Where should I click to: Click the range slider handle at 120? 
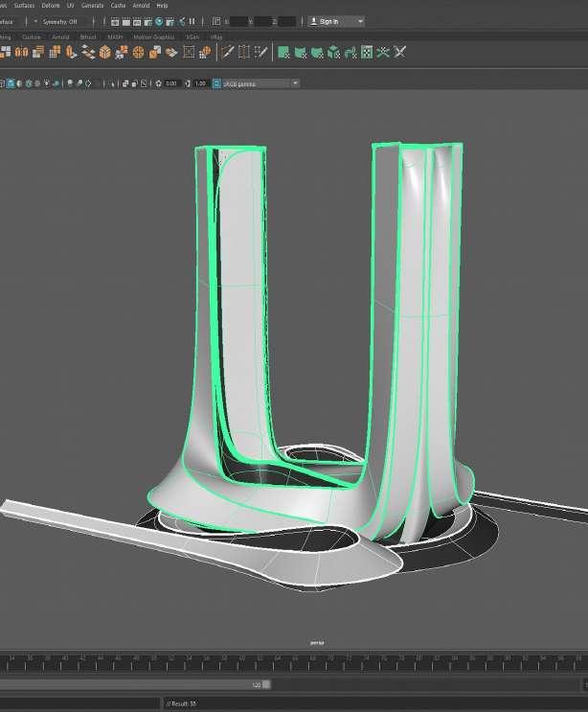click(266, 684)
